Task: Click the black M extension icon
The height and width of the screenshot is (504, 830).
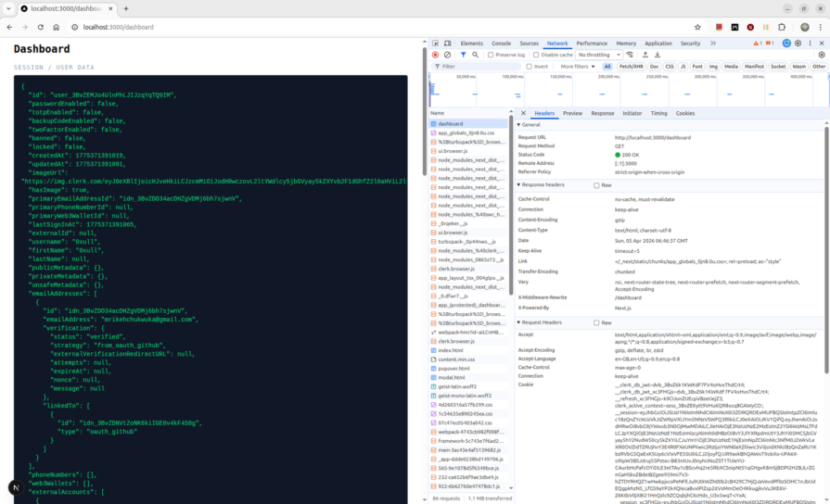Action: coord(734,27)
